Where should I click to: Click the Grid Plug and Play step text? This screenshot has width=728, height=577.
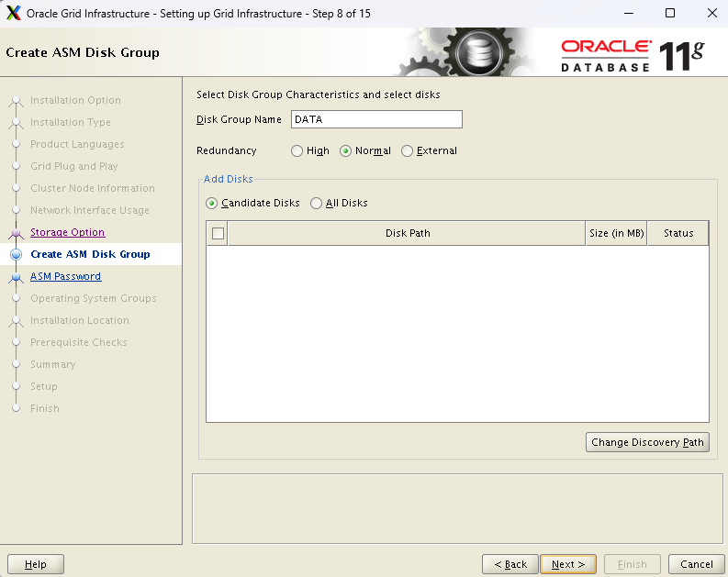point(74,166)
